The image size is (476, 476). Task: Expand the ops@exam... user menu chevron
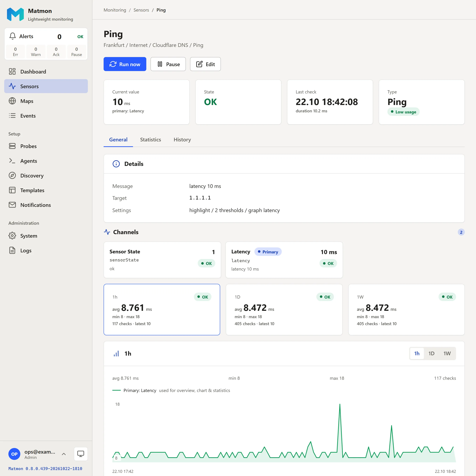(64, 454)
